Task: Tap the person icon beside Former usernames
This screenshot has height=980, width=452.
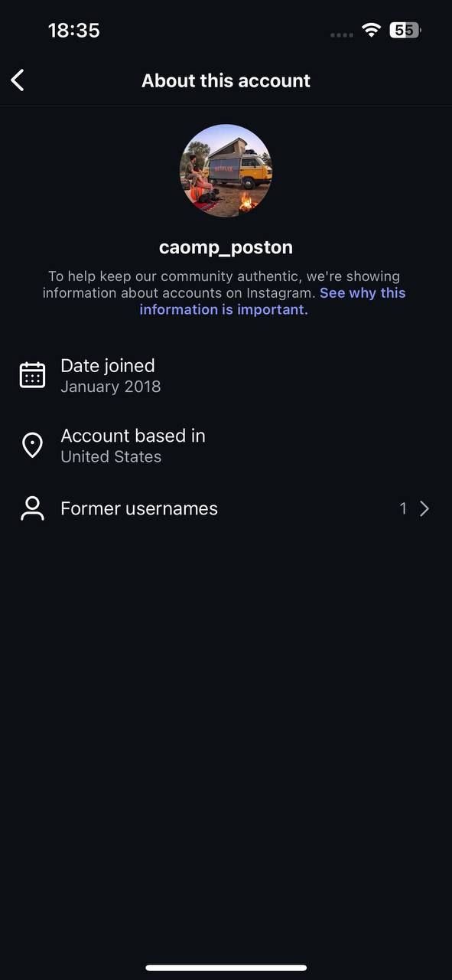Action: [32, 508]
